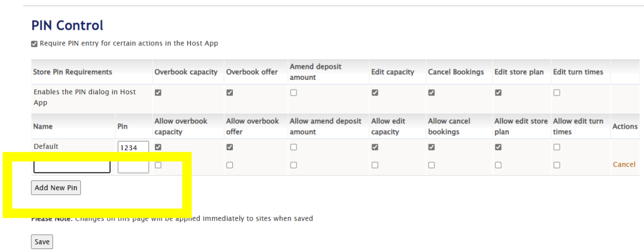Check new PIN row allow edit capacity

pyautogui.click(x=375, y=165)
